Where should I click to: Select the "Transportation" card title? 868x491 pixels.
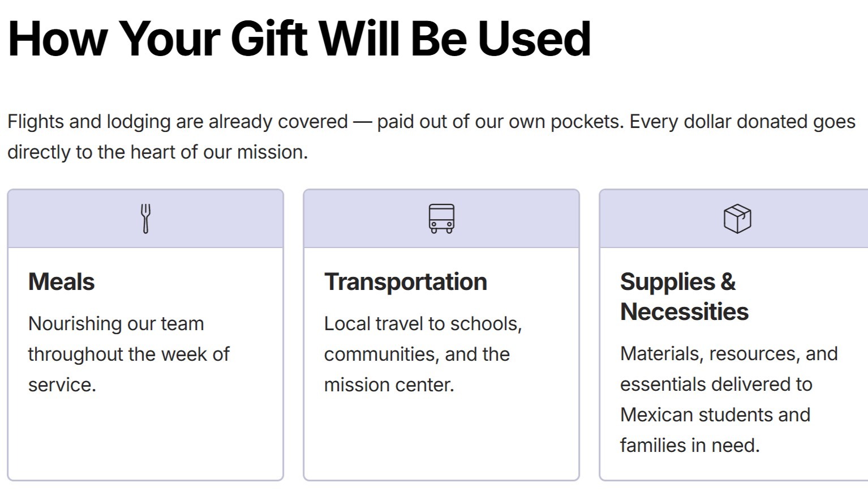406,281
